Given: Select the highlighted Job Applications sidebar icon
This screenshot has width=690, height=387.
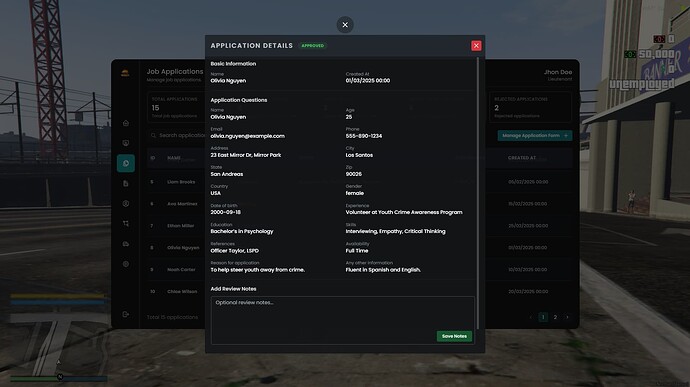Looking at the screenshot, I should [x=126, y=163].
